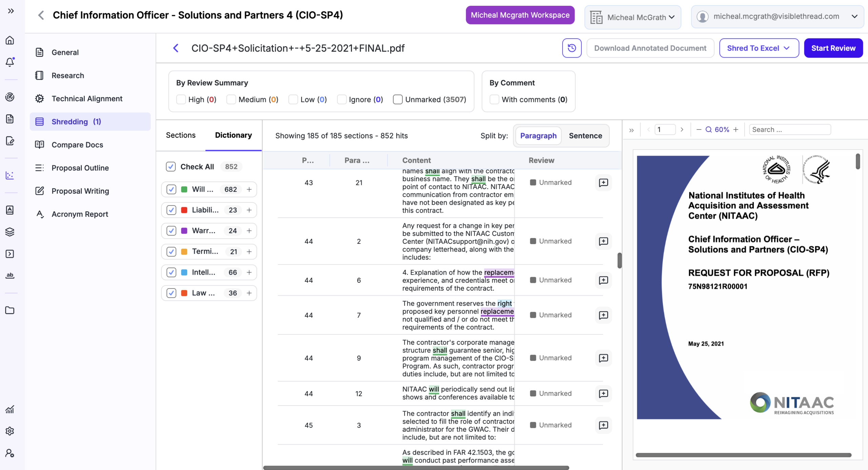
Task: Expand the Will dictionary group
Action: point(249,189)
